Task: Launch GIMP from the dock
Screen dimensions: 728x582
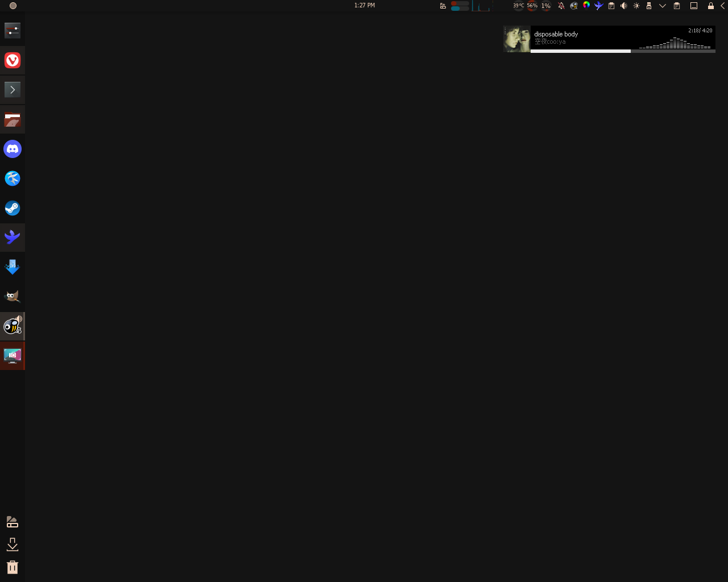Action: [13, 297]
